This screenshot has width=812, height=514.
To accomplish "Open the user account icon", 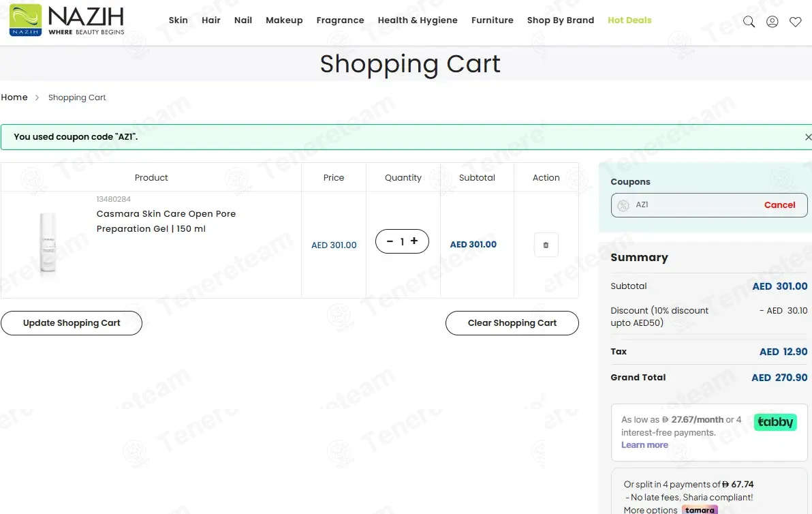I will [772, 21].
